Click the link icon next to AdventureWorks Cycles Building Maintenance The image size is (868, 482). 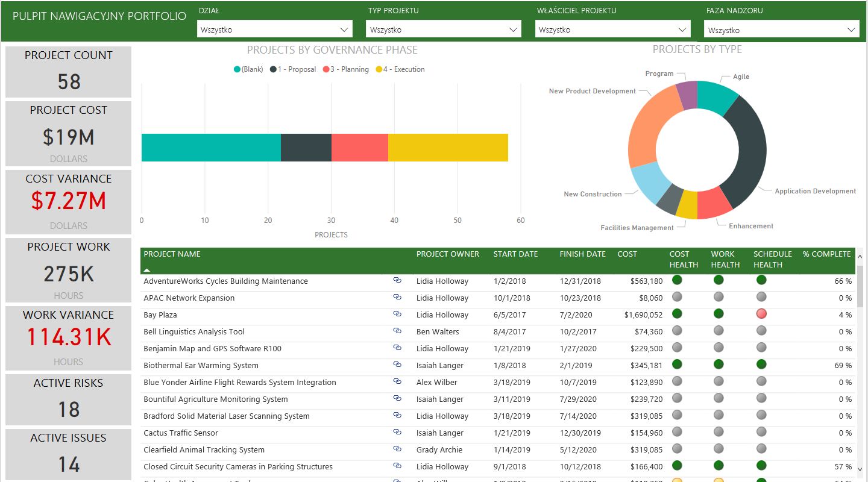click(x=397, y=281)
